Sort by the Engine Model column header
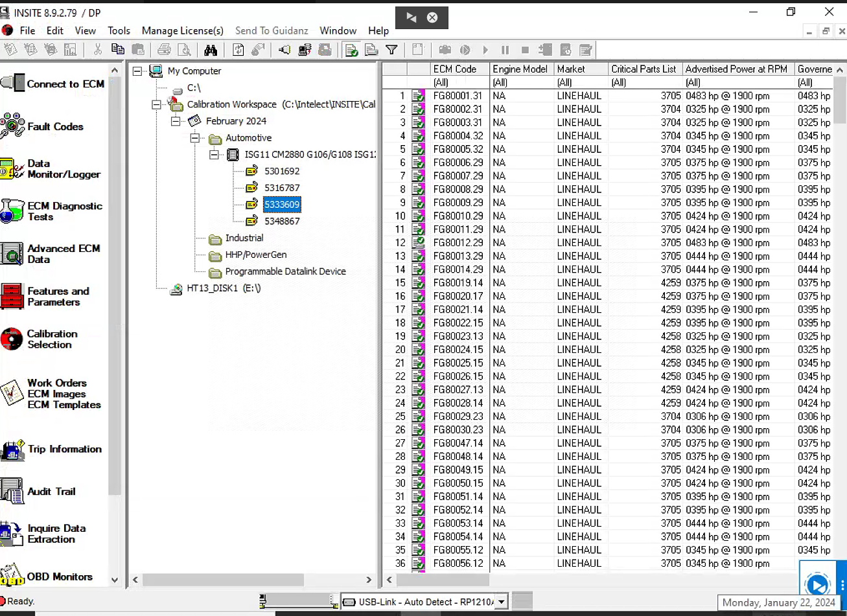Screen dimensions: 847x616 pyautogui.click(x=522, y=69)
